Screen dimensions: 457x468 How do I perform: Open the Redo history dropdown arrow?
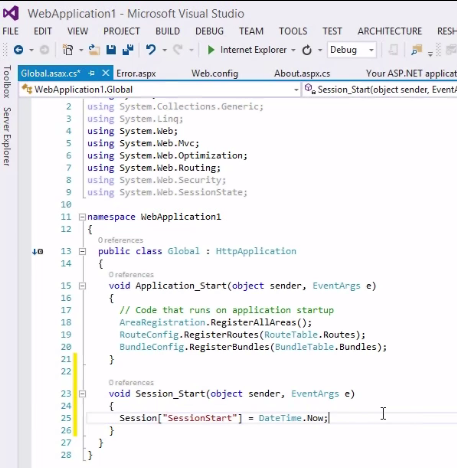click(x=191, y=50)
